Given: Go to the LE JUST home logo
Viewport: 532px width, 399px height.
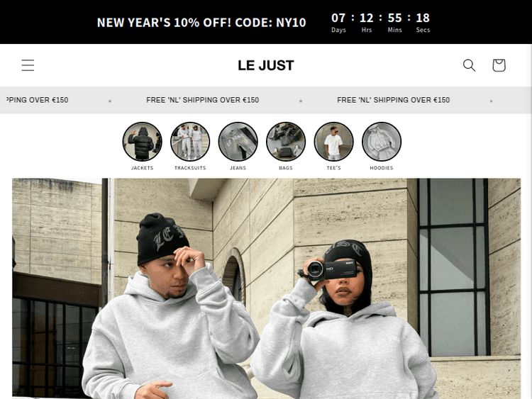Looking at the screenshot, I should [266, 65].
